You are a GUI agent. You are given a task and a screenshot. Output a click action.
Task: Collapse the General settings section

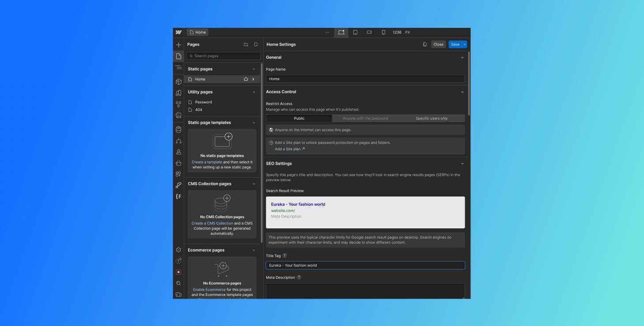(462, 57)
